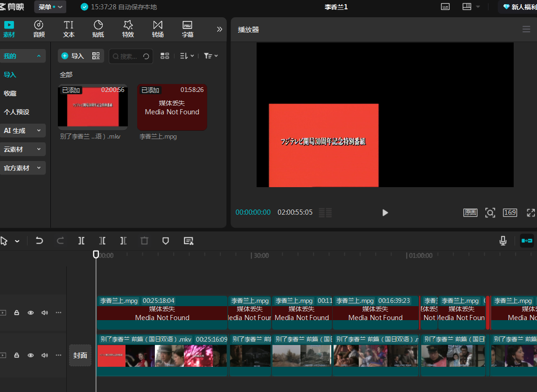The width and height of the screenshot is (537, 392).
Task: Click the split clip tool in timeline toolbar
Action: (82, 241)
